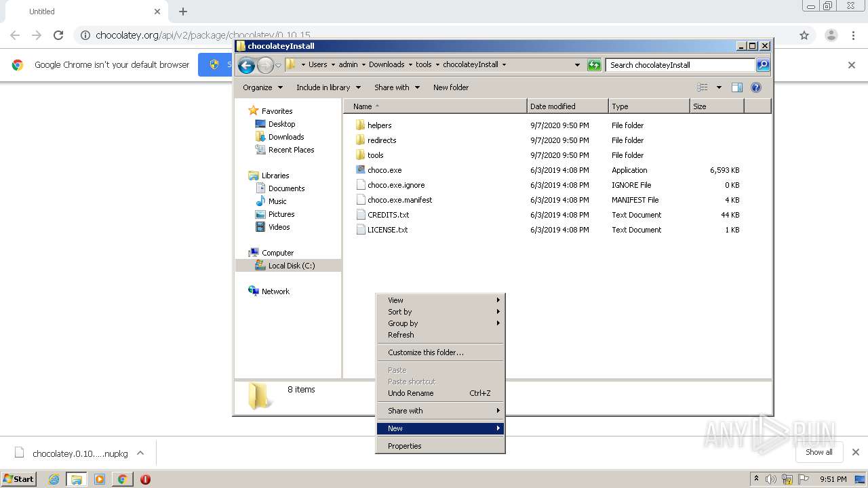Sort files by the Size column header

tap(717, 106)
